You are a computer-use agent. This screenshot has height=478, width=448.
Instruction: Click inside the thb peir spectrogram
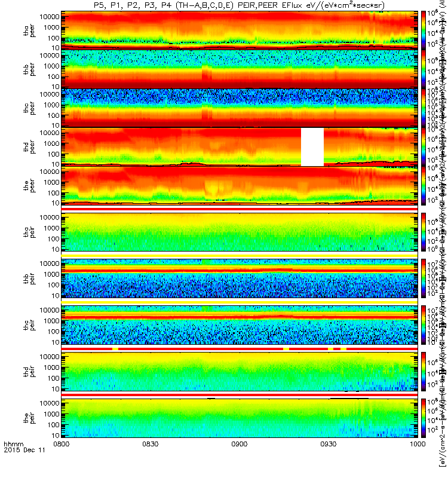240,278
